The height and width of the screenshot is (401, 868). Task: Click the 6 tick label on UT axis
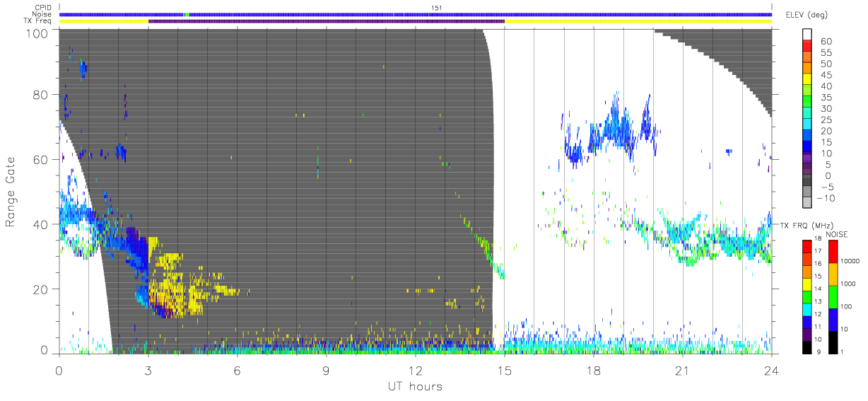point(237,370)
